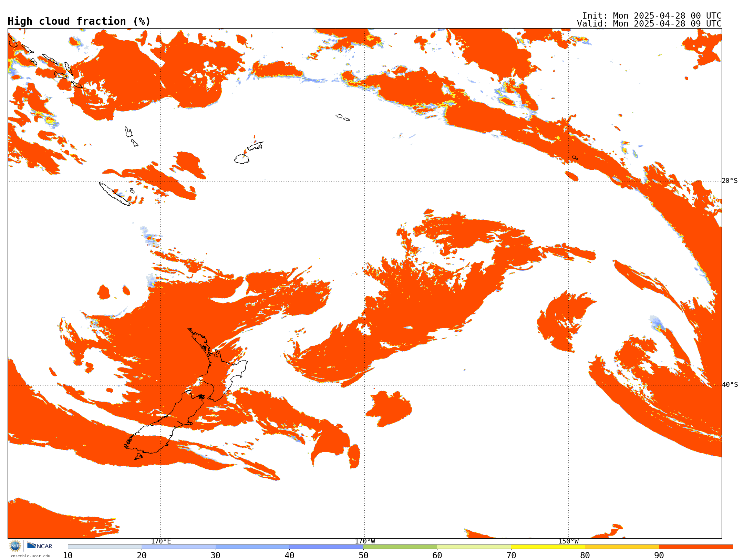Click the colorbar tick label 30
Screen dimensions: 744x560
click(x=216, y=556)
